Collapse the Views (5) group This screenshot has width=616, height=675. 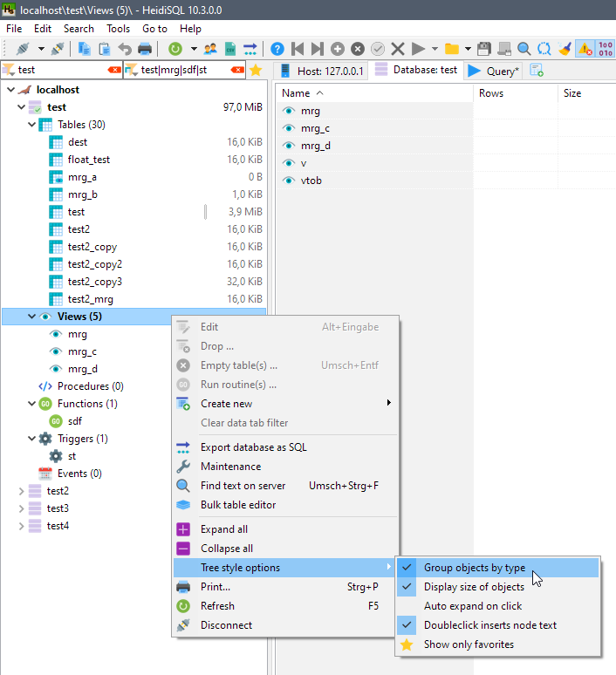click(31, 317)
